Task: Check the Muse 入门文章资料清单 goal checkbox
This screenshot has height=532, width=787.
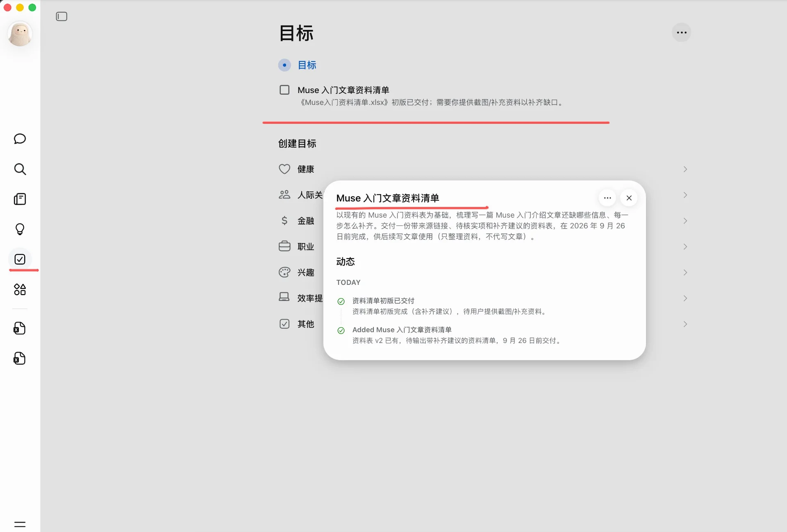Action: tap(284, 90)
